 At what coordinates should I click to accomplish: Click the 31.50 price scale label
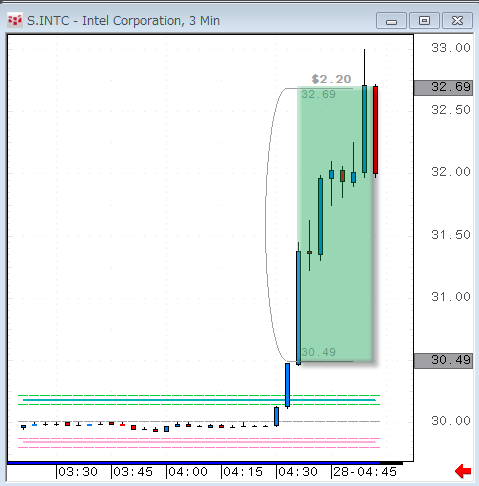coord(451,235)
